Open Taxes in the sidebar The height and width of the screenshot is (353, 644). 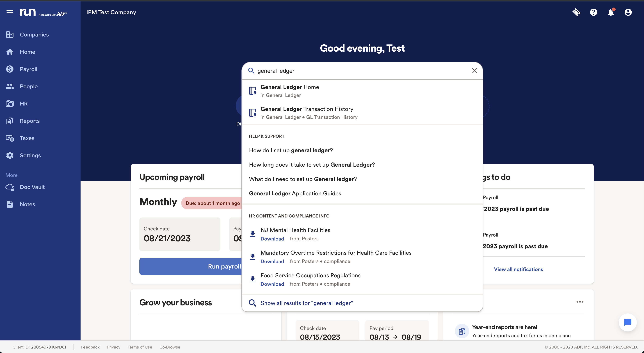pyautogui.click(x=27, y=138)
